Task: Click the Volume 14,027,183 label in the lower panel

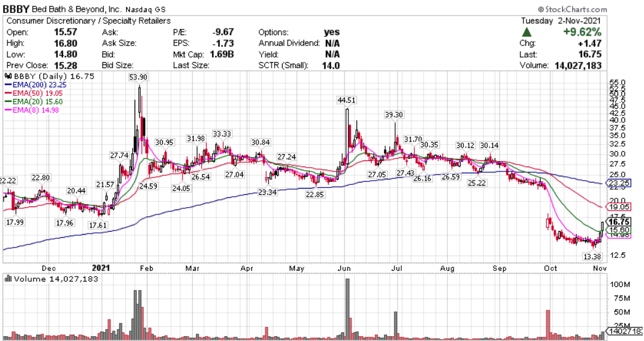Action: tap(56, 279)
